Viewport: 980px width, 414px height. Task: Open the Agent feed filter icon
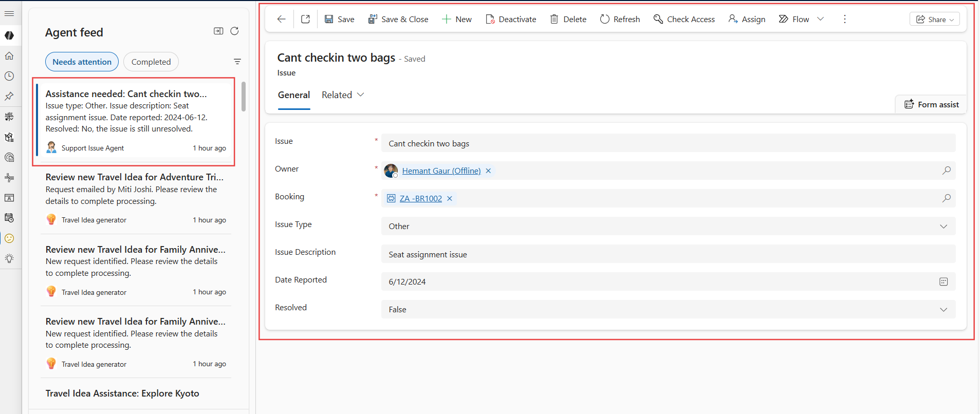click(237, 62)
